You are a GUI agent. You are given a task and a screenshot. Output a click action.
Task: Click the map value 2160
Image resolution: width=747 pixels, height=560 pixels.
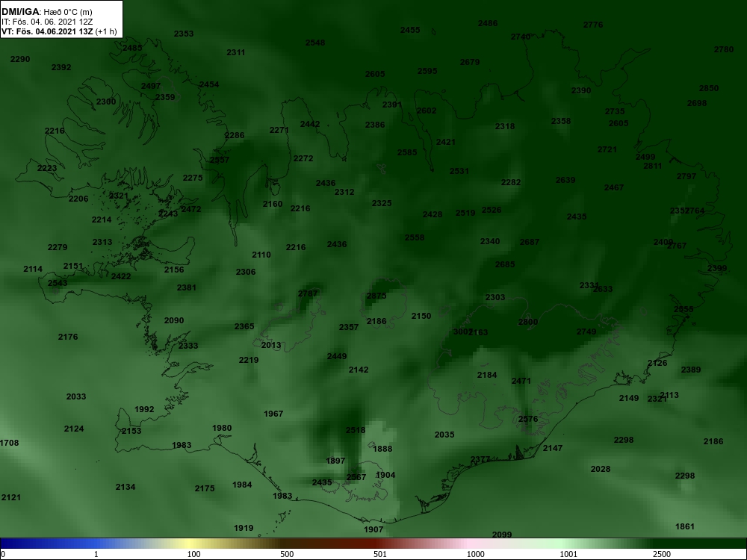(273, 204)
